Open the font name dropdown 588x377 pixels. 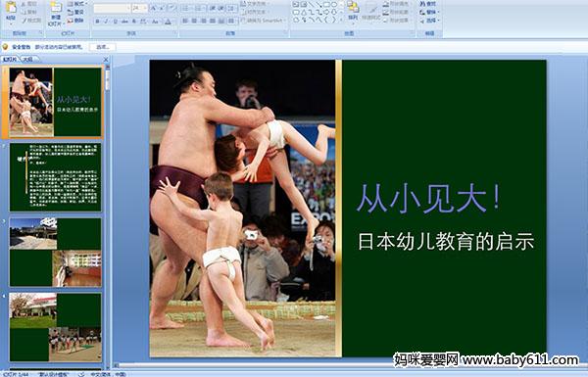tap(112, 8)
